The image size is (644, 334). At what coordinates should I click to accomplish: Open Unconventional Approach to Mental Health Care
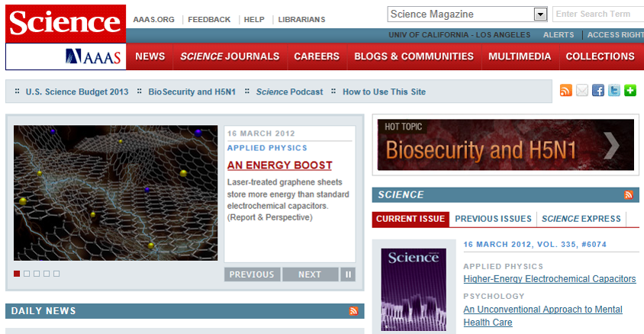[x=543, y=316]
